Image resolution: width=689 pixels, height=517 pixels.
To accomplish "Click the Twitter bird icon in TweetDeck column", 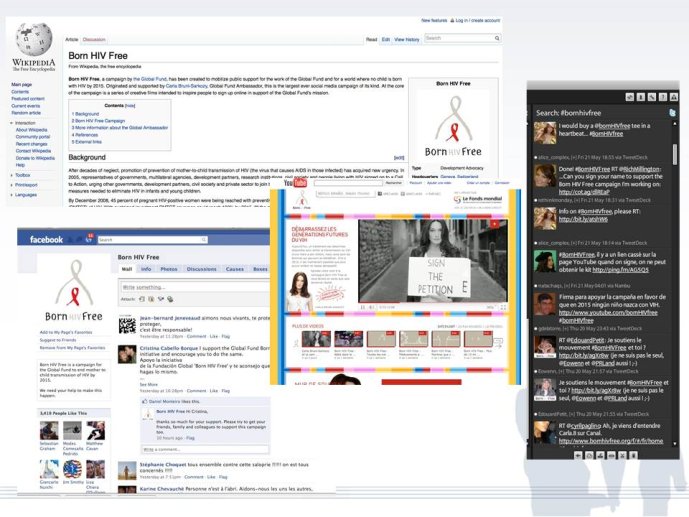I will 672,113.
